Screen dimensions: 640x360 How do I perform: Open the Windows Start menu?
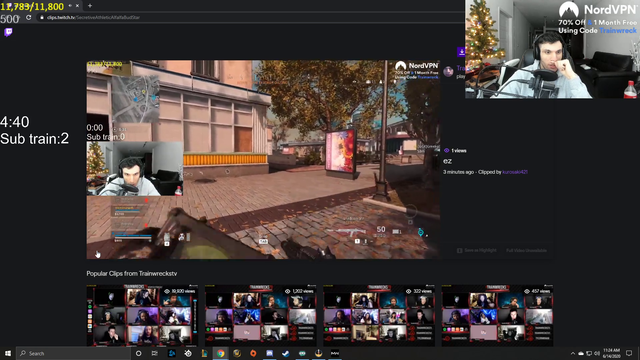[x=8, y=353]
